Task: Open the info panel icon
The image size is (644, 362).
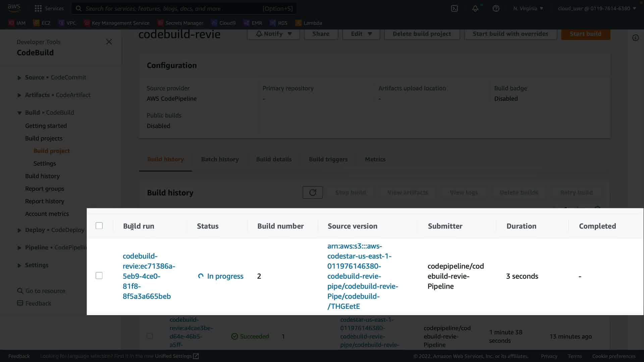Action: pyautogui.click(x=635, y=38)
